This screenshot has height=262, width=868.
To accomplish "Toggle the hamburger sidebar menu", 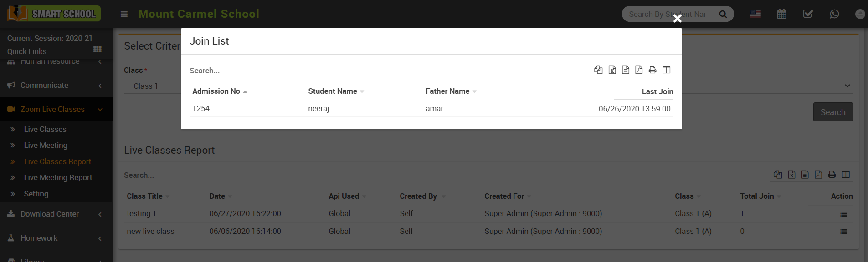I will [124, 14].
